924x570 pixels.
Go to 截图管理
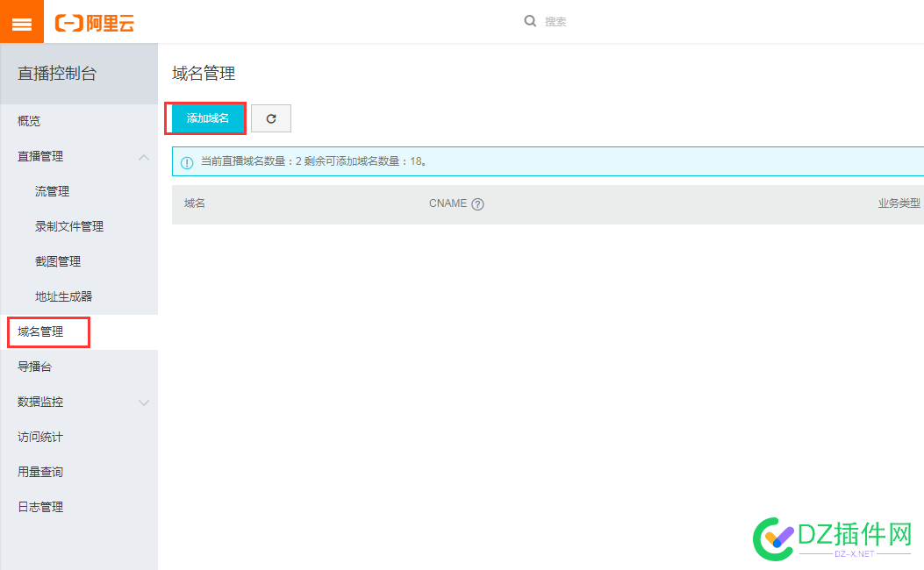coord(58,261)
